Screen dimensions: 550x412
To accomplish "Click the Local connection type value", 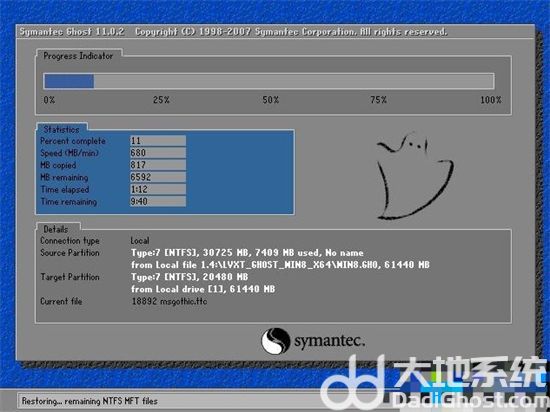I will click(x=140, y=241).
